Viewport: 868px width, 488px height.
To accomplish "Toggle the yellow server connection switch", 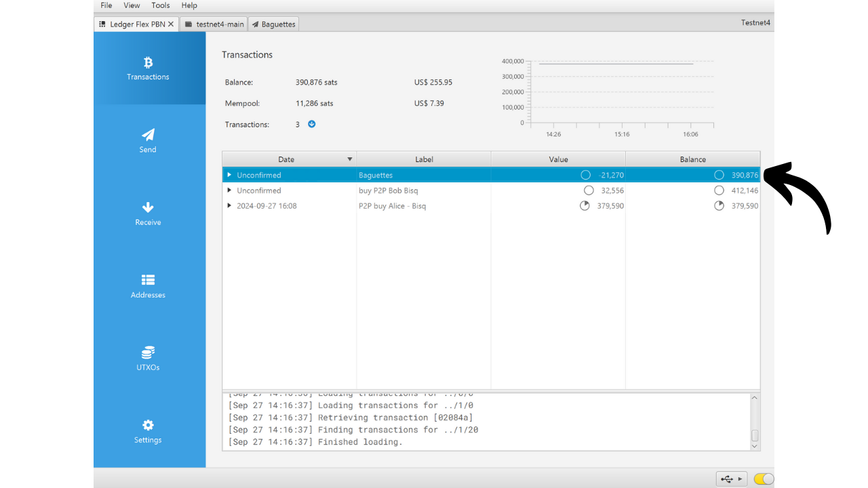I will (x=763, y=479).
